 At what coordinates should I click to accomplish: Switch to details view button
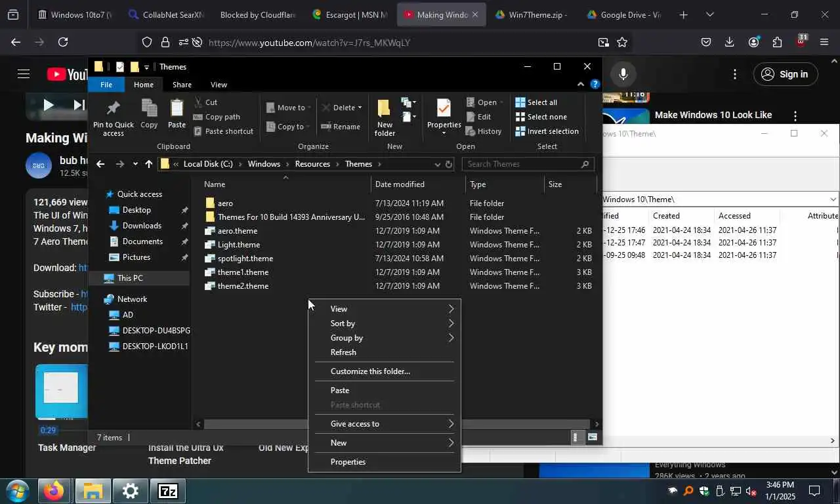(576, 437)
